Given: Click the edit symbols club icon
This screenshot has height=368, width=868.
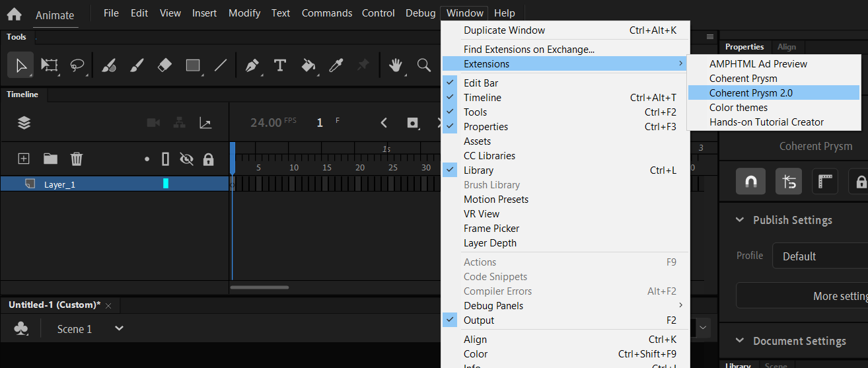Looking at the screenshot, I should [x=21, y=328].
